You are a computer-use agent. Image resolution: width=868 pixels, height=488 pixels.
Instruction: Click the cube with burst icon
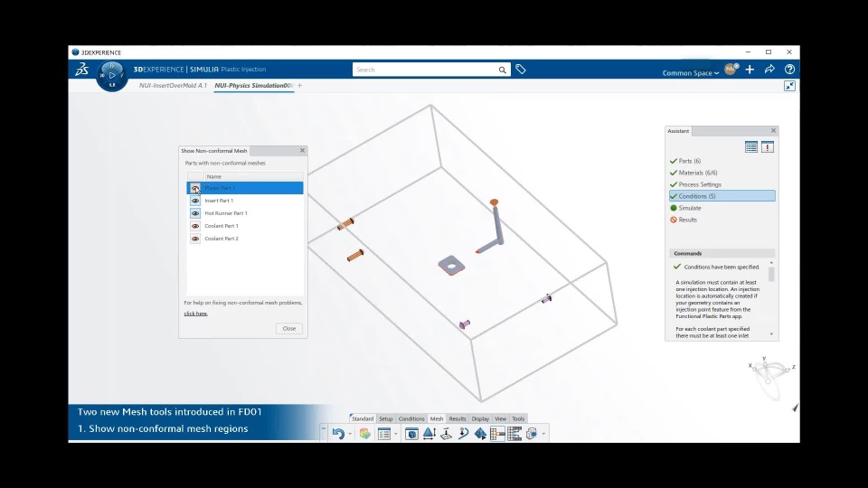532,434
